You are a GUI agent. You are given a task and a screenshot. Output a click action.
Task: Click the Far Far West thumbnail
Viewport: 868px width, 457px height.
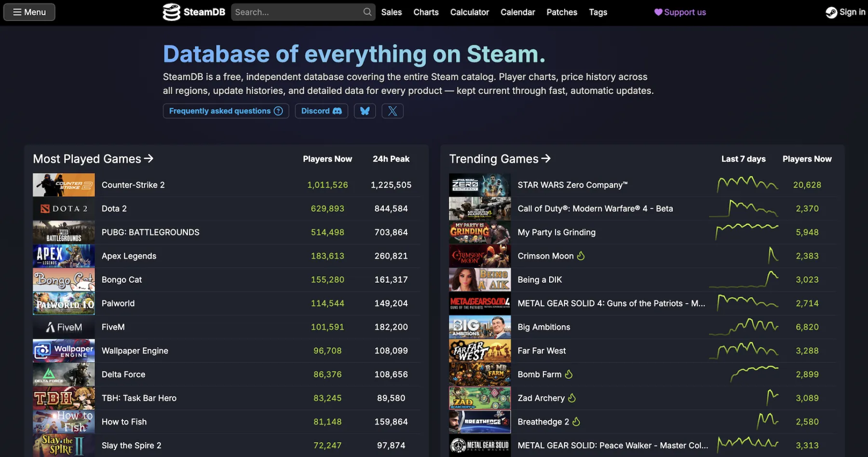[480, 350]
